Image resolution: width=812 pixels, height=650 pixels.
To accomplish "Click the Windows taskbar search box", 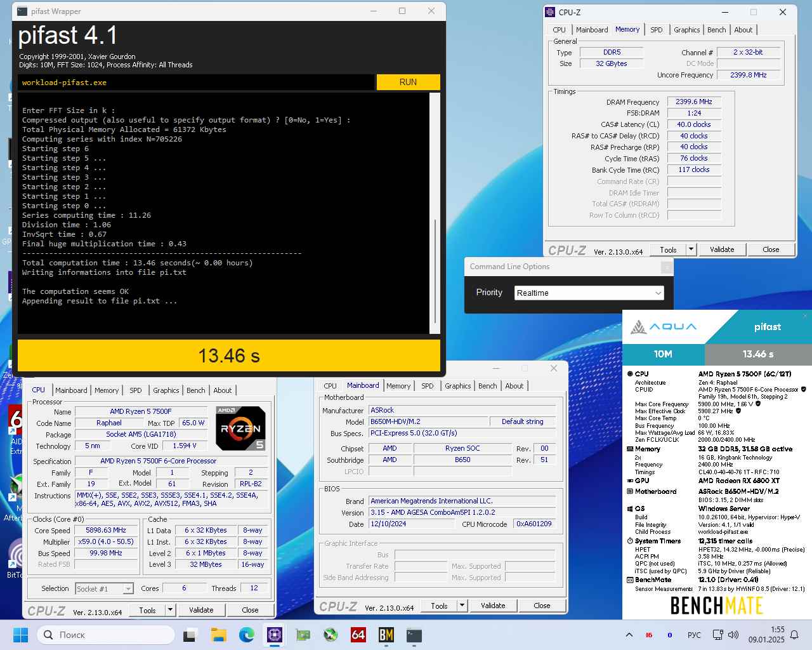I will point(105,635).
